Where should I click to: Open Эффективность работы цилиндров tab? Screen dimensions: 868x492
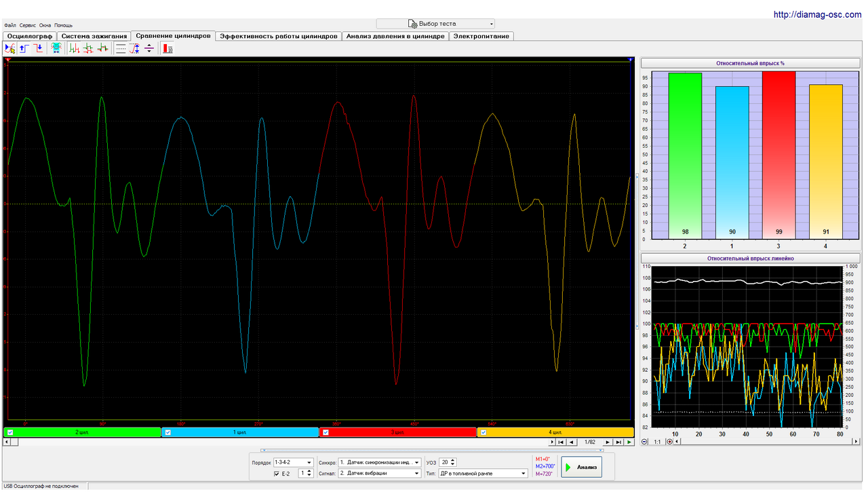[278, 36]
